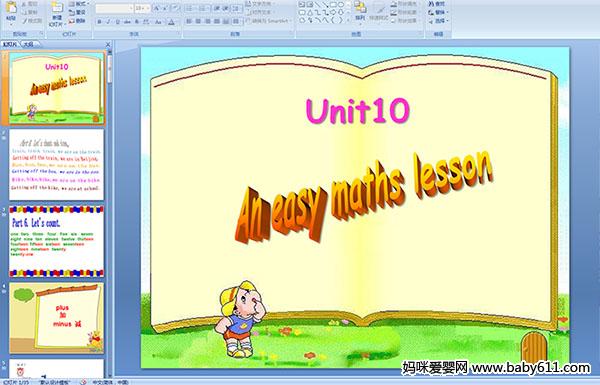Select the rectangle shape in shapes gallery
The height and width of the screenshot is (385, 600).
[x=333, y=5]
